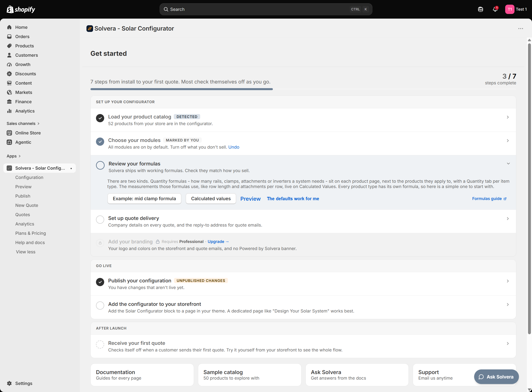The image size is (532, 392).
Task: Click Undo on Choose your modules
Action: pos(234,147)
